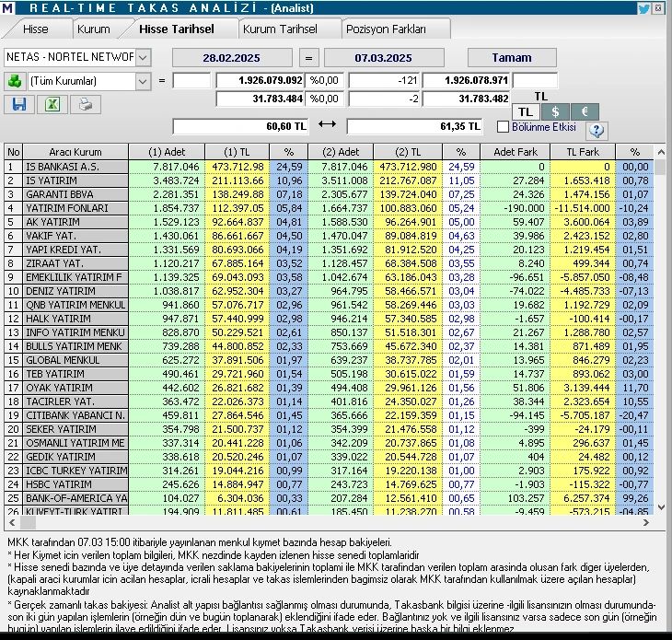This screenshot has width=672, height=640.
Task: Click the green institutions icon
Action: click(15, 81)
